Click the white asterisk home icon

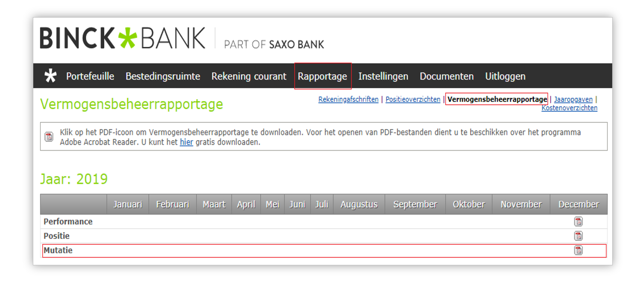click(x=50, y=76)
